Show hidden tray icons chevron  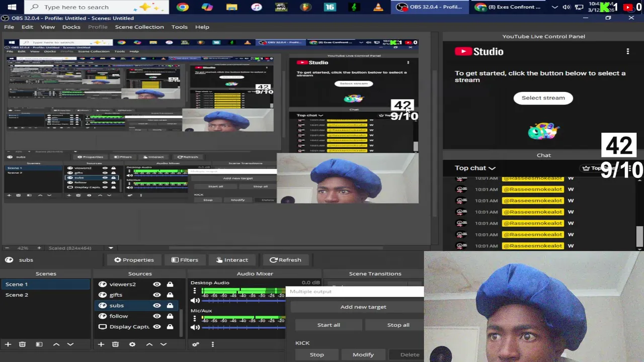[554, 7]
